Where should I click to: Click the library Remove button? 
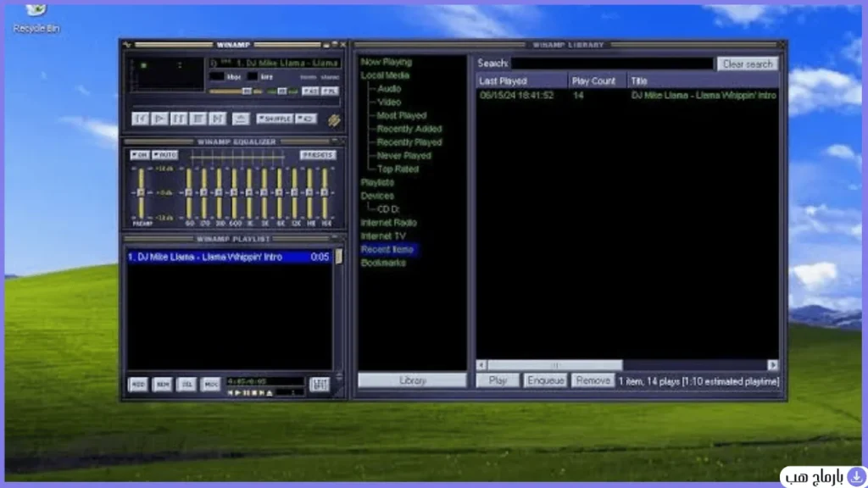coord(593,380)
